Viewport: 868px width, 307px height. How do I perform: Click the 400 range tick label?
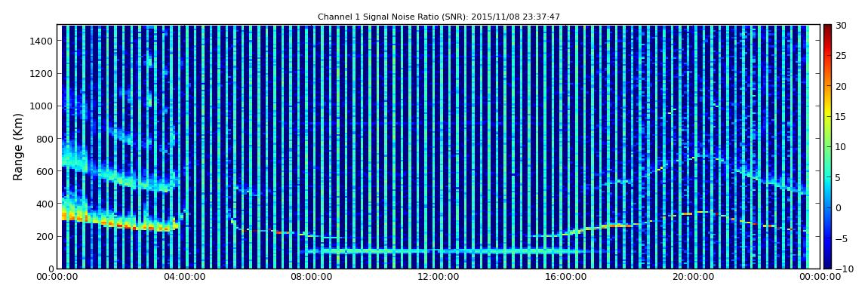[x=45, y=204]
